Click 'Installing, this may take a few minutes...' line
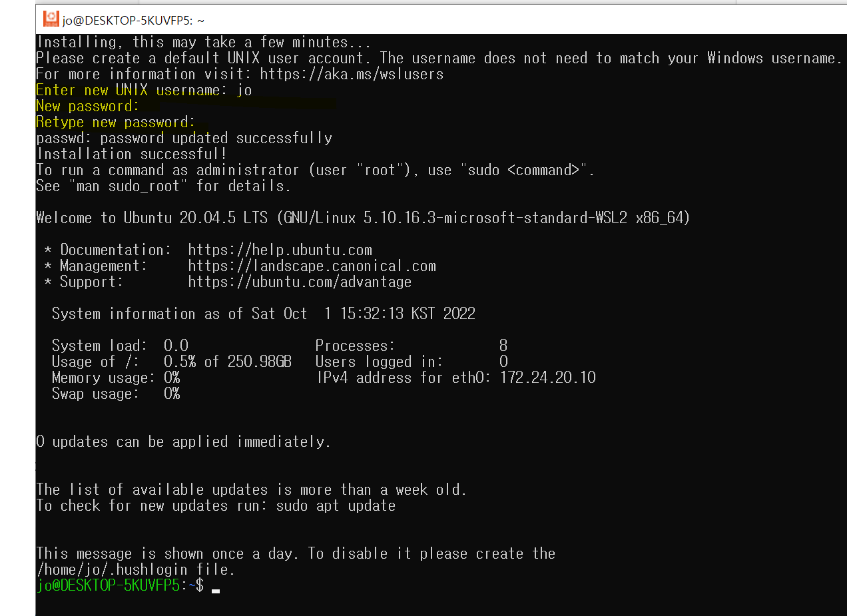 point(203,42)
